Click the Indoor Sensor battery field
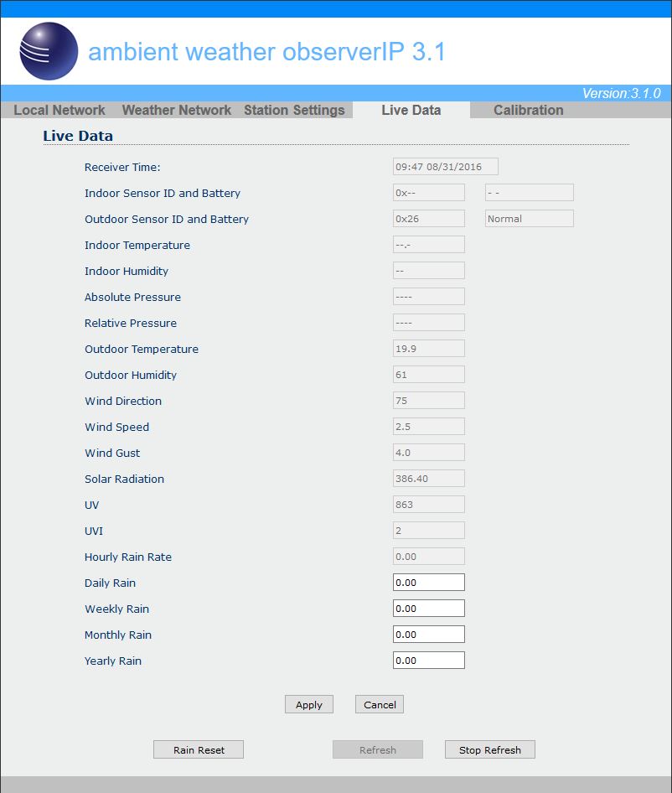Viewport: 672px width, 793px height. (x=530, y=193)
